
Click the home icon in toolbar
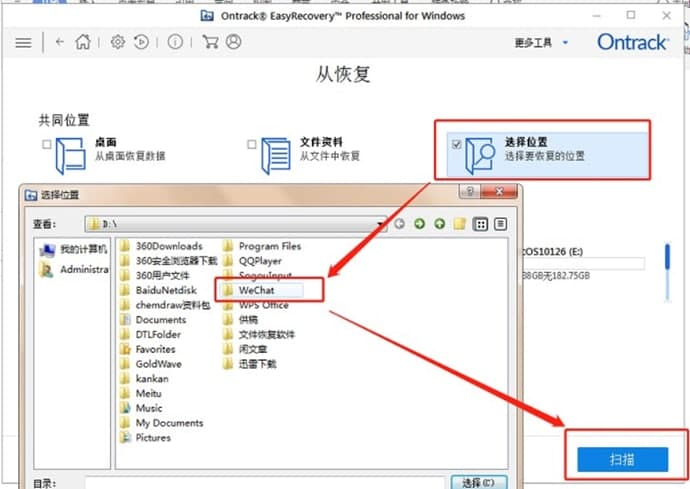pyautogui.click(x=82, y=42)
